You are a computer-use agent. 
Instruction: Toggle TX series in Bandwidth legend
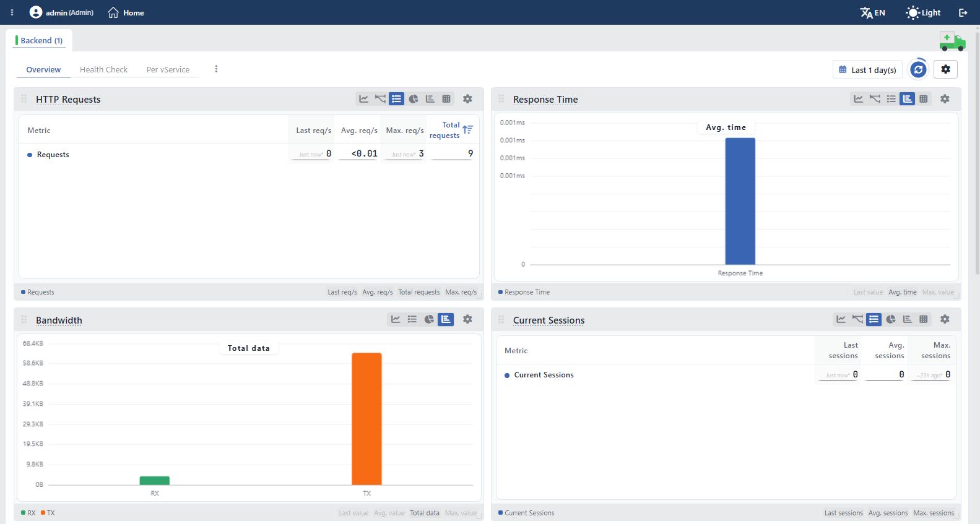[x=48, y=513]
